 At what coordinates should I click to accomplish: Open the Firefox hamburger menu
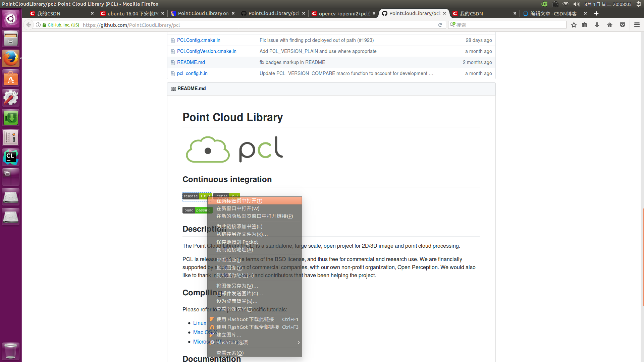[x=637, y=25]
